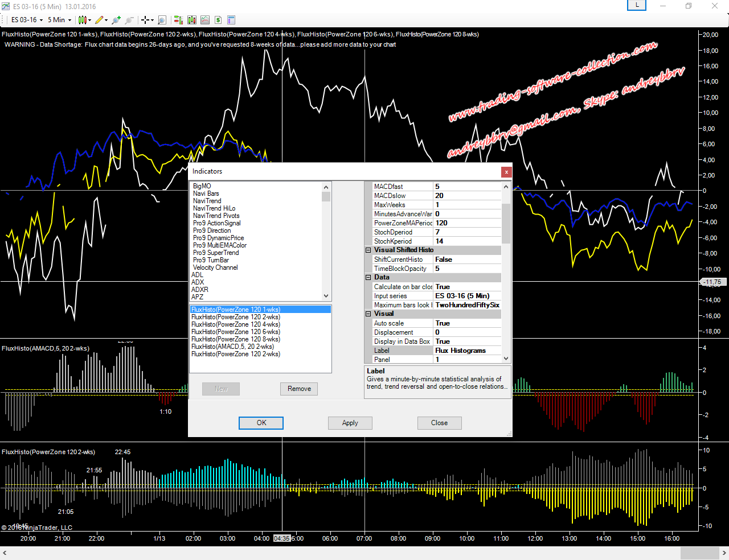Click the chart style candlestick icon
The height and width of the screenshot is (560, 729).
pos(83,20)
